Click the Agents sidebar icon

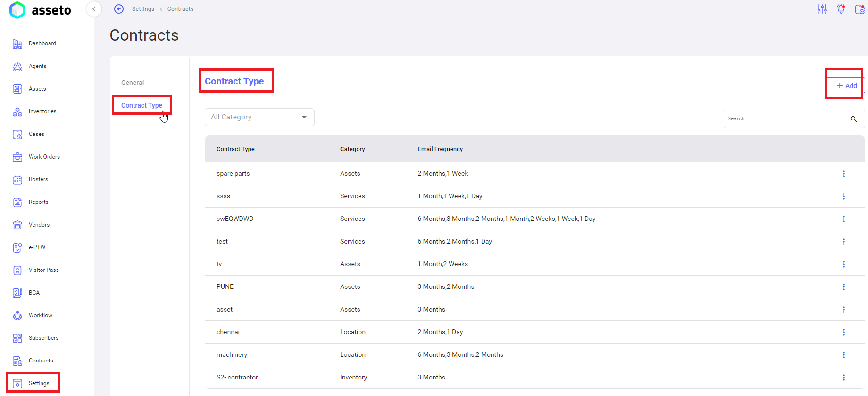coord(17,67)
